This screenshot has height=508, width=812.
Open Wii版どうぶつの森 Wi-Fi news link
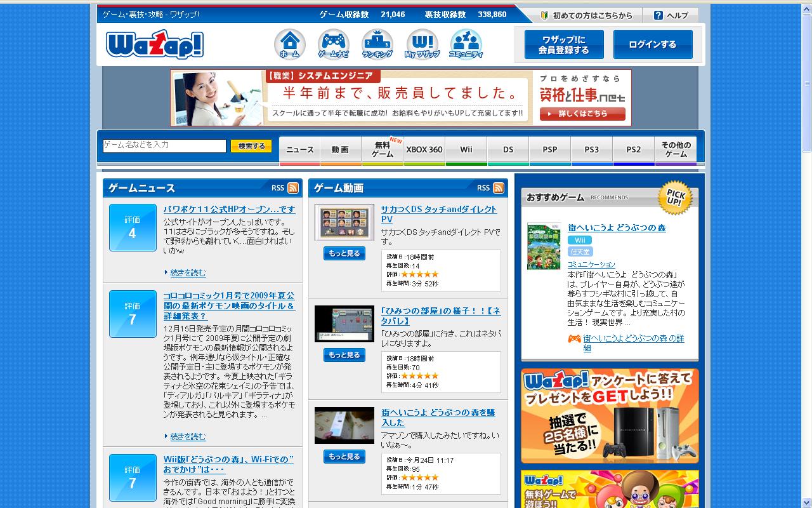[228, 464]
